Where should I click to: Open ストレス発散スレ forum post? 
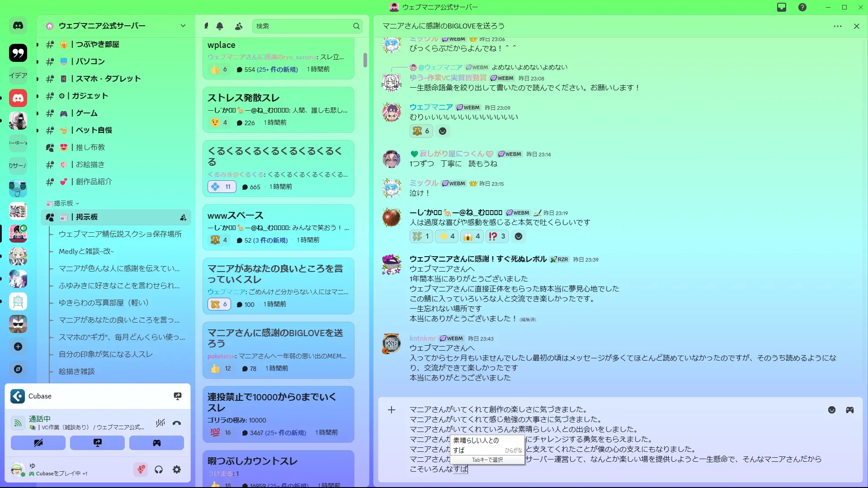243,98
